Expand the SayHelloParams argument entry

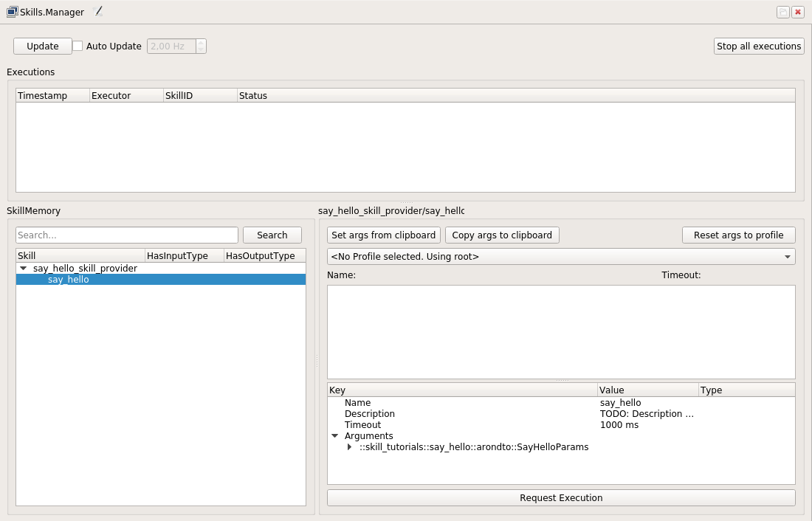(349, 446)
